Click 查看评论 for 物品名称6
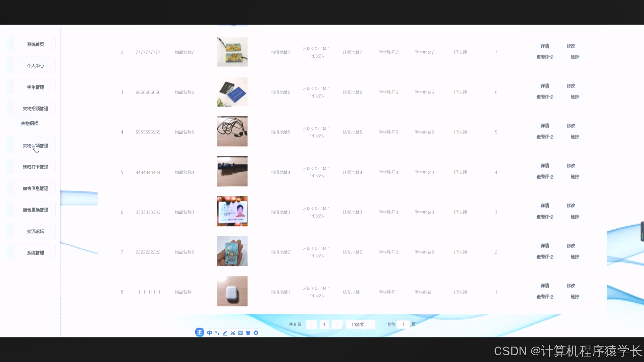 (x=545, y=97)
